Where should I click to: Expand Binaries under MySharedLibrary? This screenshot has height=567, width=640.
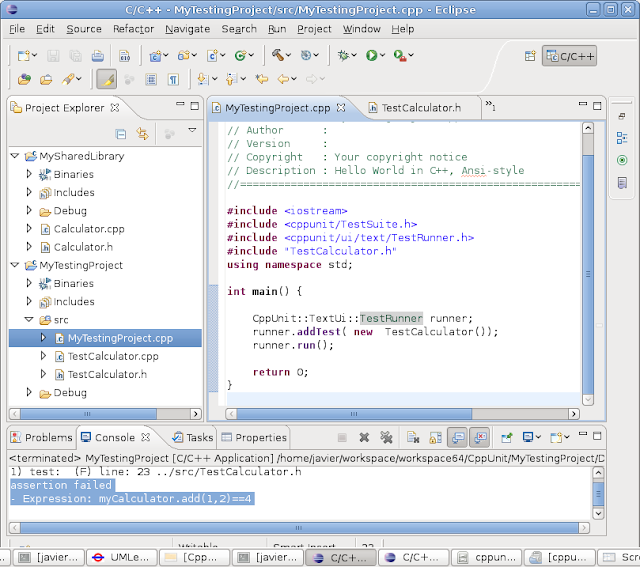click(29, 174)
